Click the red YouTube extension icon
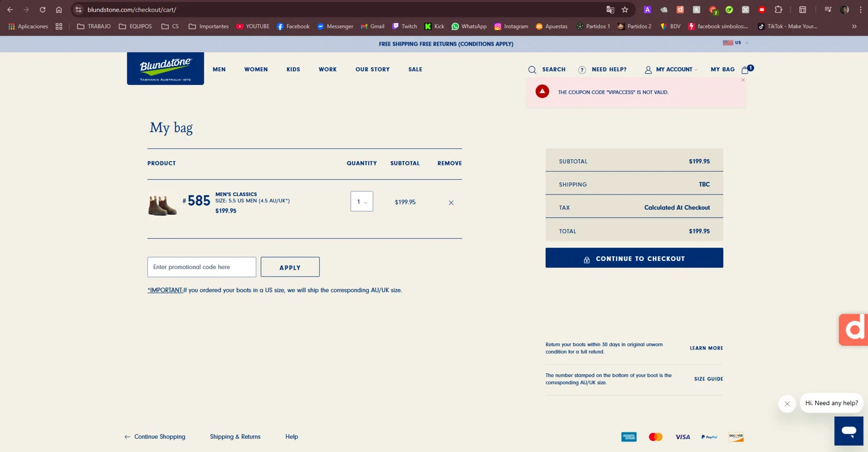The image size is (868, 452). tap(762, 9)
